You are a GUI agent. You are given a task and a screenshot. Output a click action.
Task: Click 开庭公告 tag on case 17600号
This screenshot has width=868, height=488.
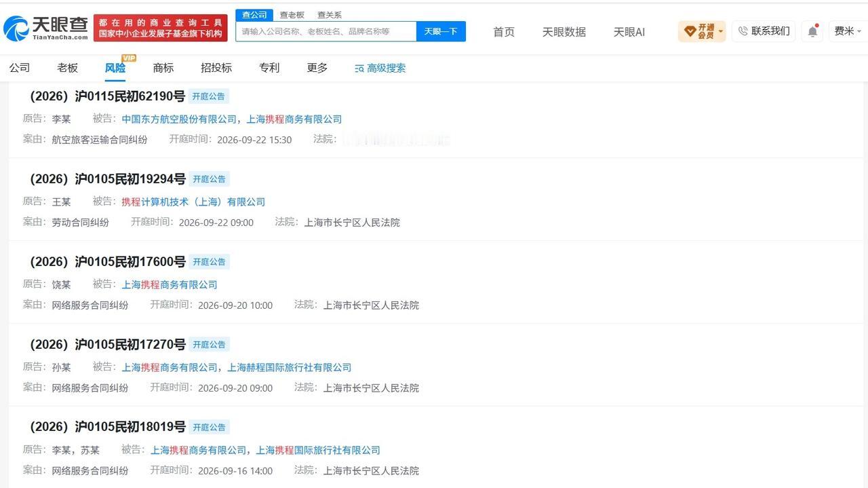(x=209, y=262)
